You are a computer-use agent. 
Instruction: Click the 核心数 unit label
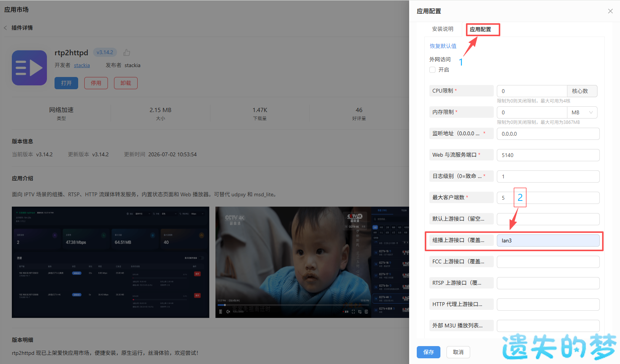click(x=582, y=91)
